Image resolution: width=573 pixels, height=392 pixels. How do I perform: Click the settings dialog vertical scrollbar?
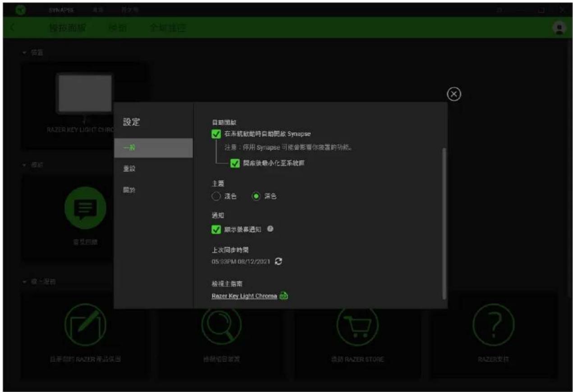pos(444,223)
